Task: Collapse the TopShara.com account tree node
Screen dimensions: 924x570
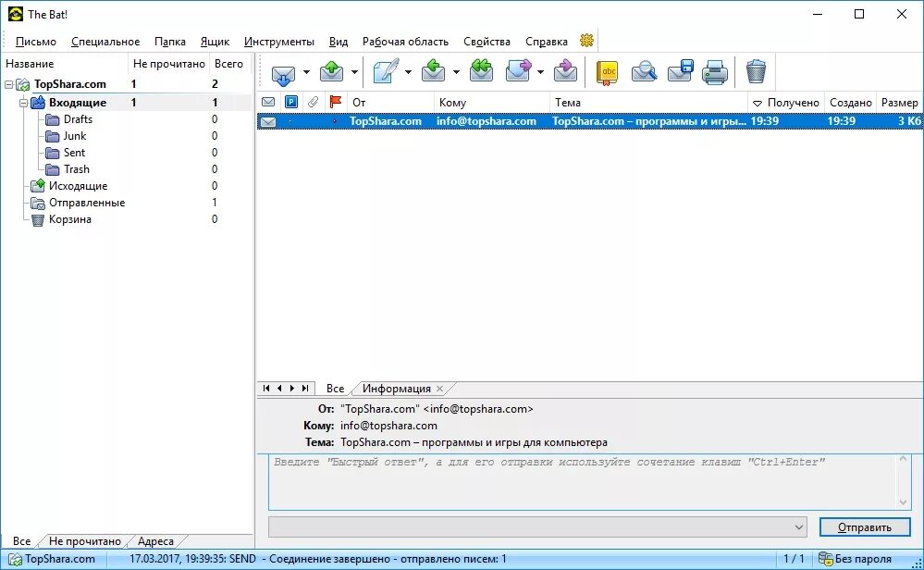Action: [9, 85]
